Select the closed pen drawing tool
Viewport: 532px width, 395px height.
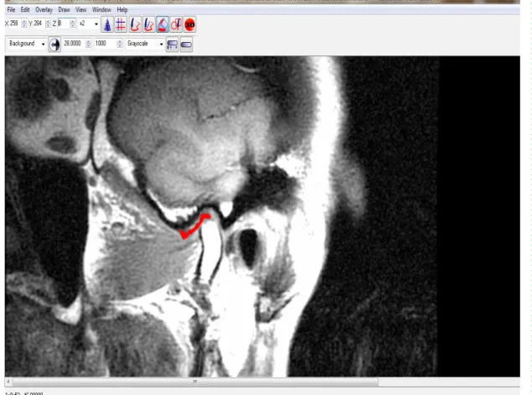coord(148,24)
